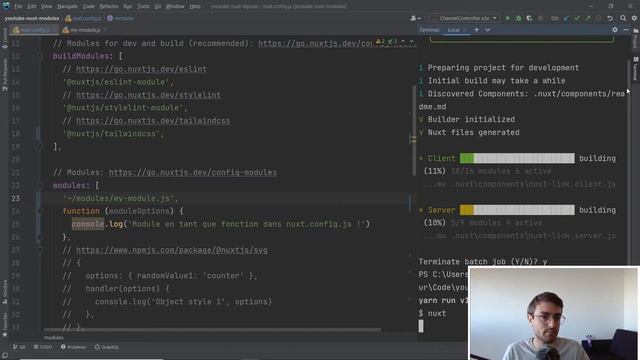
Task: Click the Git update project arrow
Action: click(x=566, y=18)
